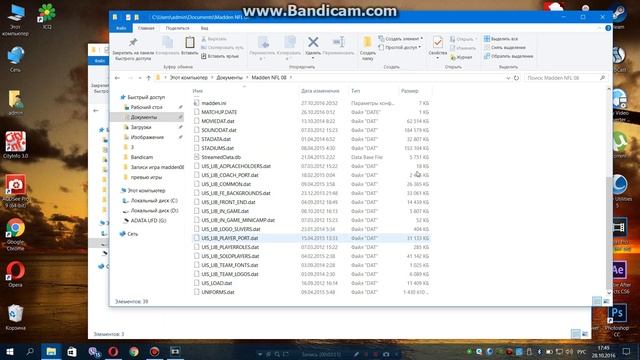This screenshot has height=360, width=640.
Task: Select the UNIFORMS.dat file
Action: click(x=218, y=292)
